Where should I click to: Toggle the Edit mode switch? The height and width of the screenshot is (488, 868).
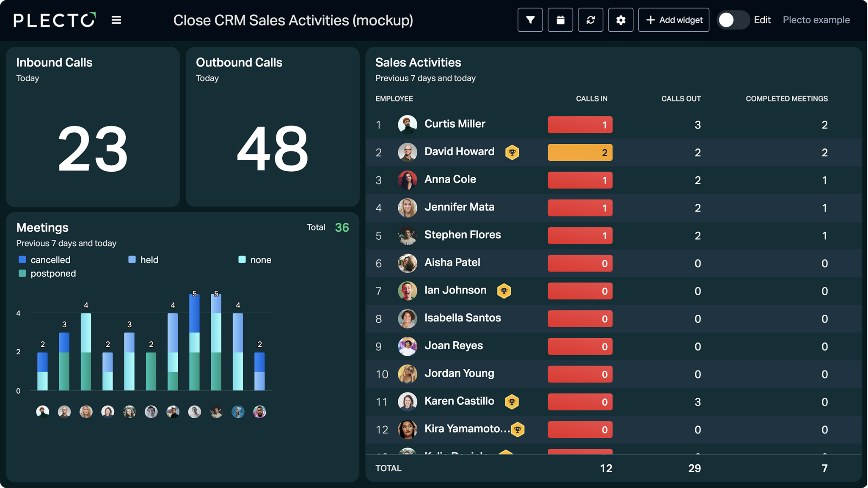click(x=733, y=20)
